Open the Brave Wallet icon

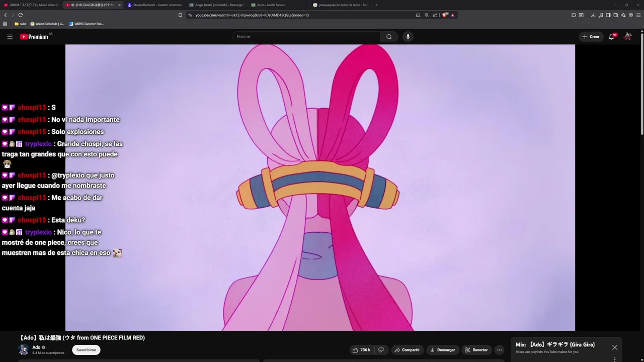click(x=616, y=15)
